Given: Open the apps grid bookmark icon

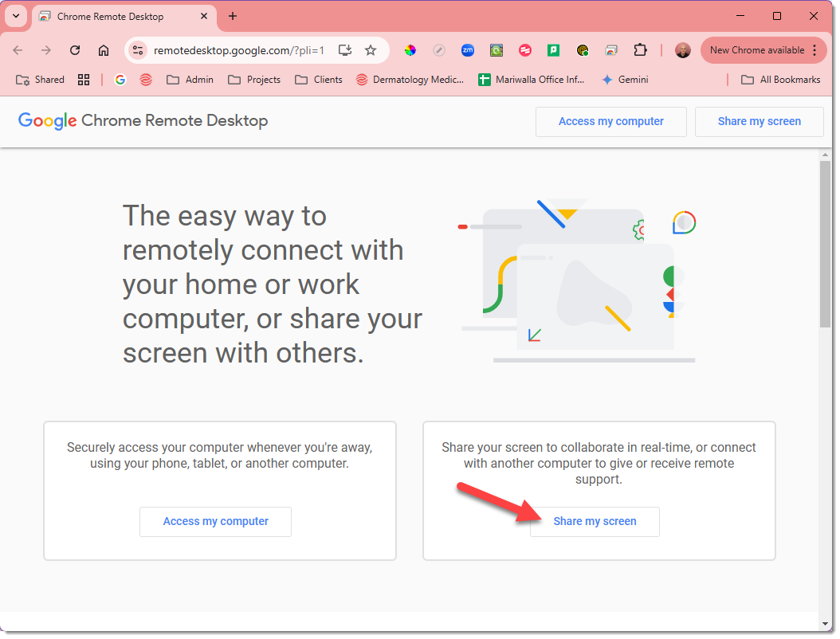Looking at the screenshot, I should point(84,80).
